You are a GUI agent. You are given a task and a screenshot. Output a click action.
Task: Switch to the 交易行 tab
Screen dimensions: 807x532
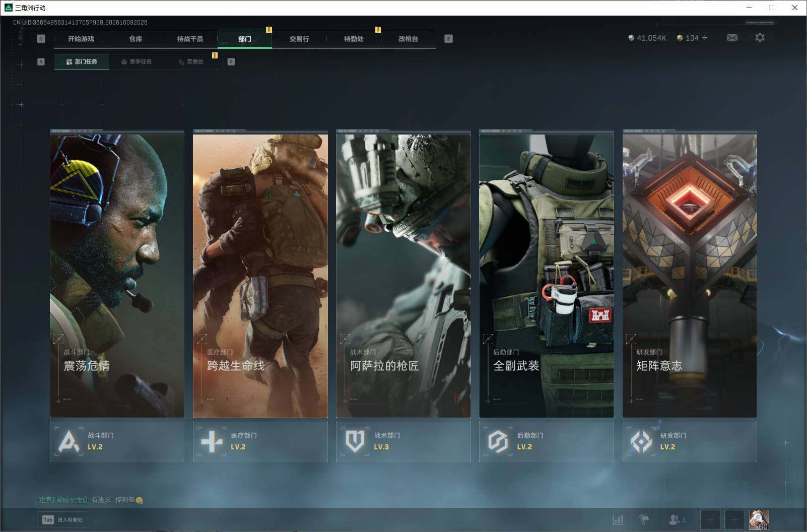(299, 39)
